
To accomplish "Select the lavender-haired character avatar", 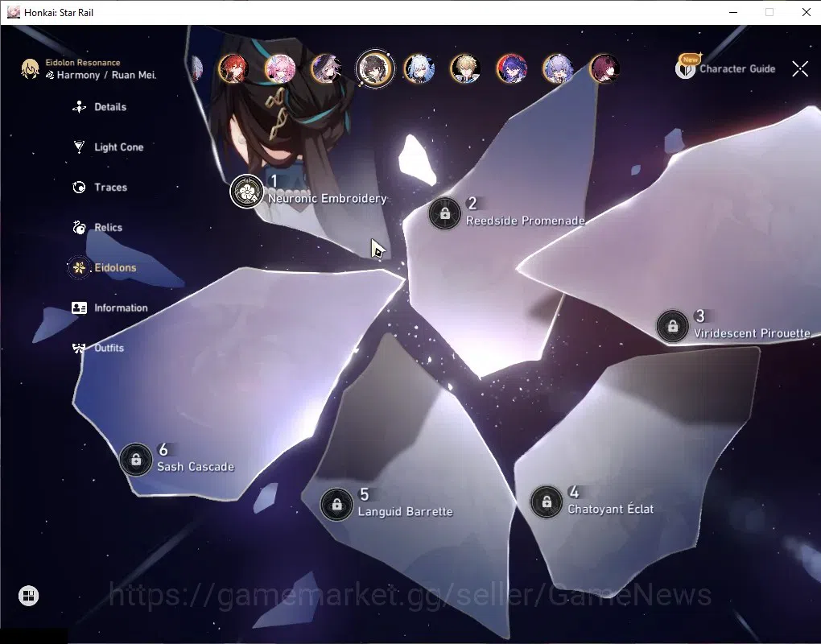I will pos(558,68).
